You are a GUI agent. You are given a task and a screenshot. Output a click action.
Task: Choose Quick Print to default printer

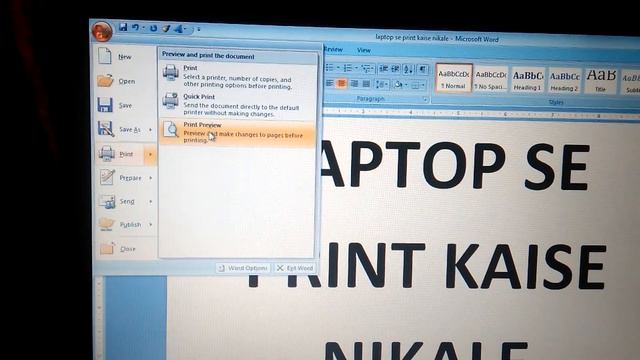pos(238,106)
